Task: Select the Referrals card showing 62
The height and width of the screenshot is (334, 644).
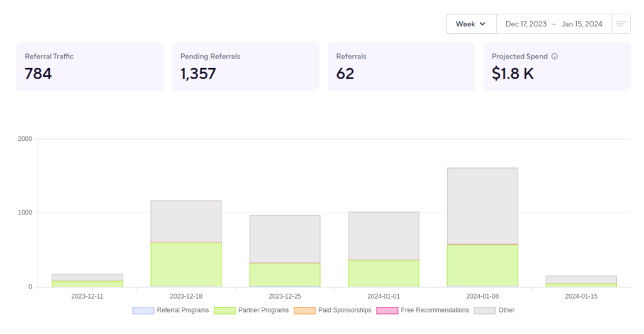Action: tap(401, 67)
